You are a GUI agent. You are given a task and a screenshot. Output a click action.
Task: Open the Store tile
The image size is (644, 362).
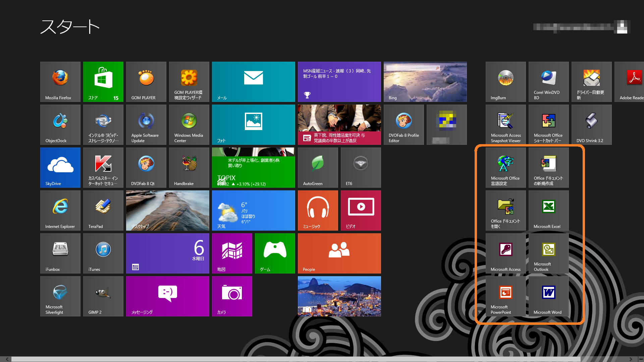tap(103, 81)
